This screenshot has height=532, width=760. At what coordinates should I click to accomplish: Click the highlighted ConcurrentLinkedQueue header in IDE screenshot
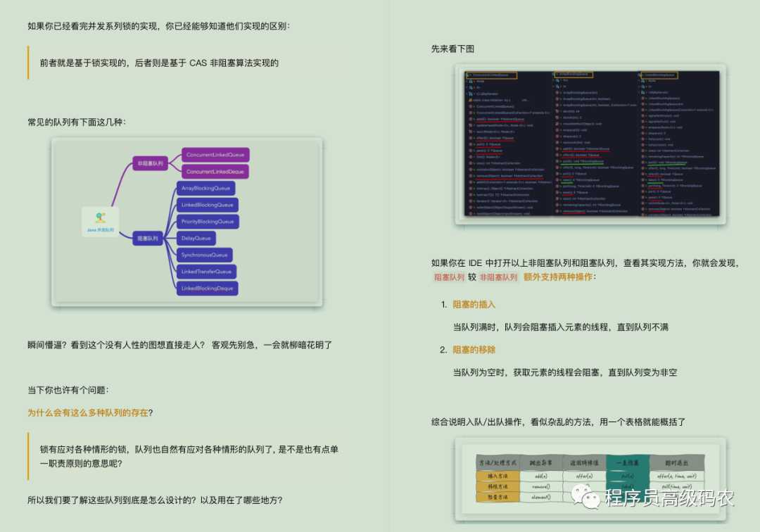coord(491,75)
